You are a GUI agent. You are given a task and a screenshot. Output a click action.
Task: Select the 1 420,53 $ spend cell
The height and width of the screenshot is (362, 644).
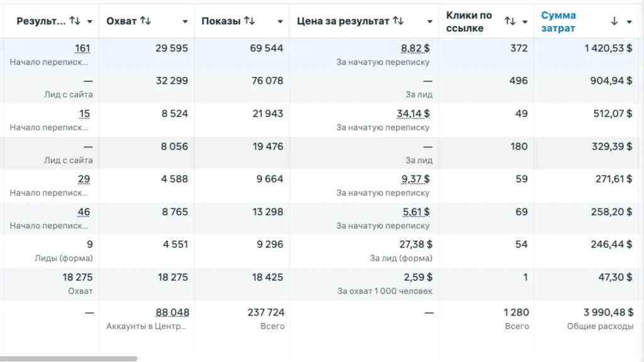pyautogui.click(x=608, y=48)
